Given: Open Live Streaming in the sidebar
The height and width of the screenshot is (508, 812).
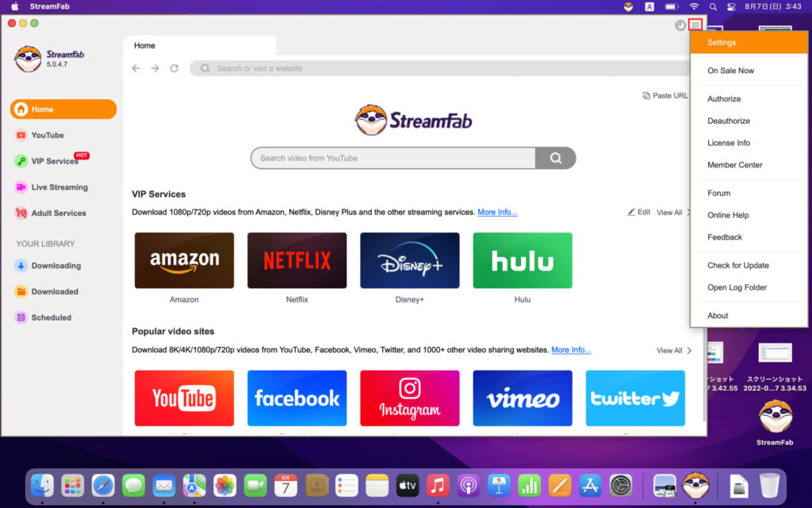Looking at the screenshot, I should (x=52, y=187).
